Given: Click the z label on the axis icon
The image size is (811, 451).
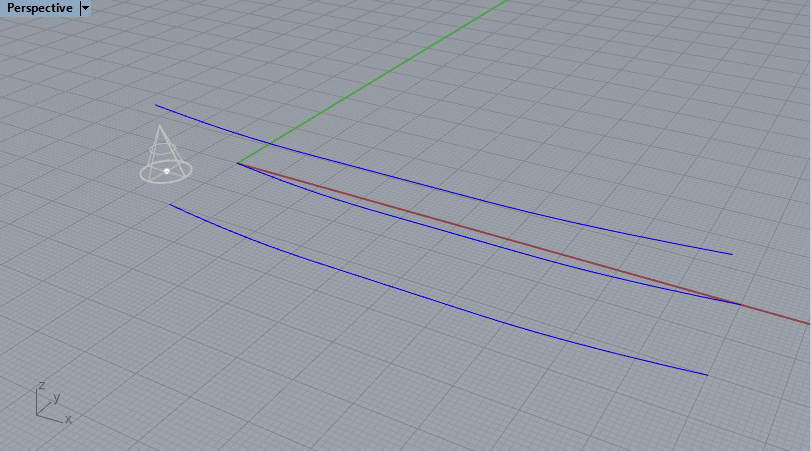Looking at the screenshot, I should [x=41, y=385].
